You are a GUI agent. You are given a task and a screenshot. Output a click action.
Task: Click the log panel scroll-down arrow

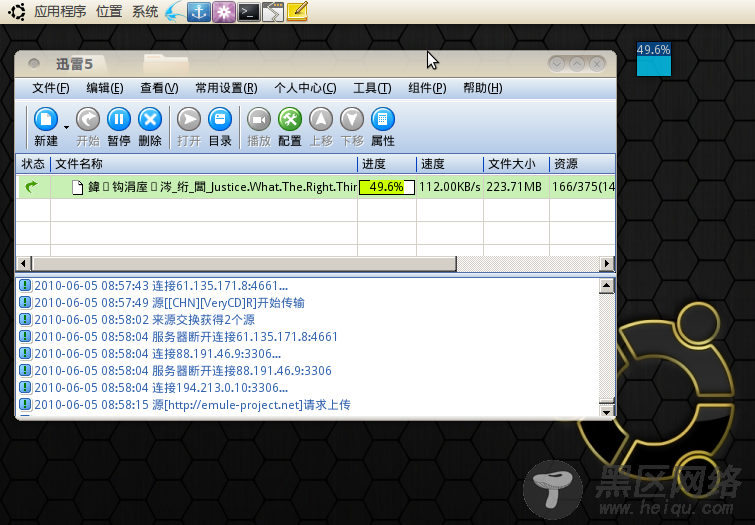tap(607, 411)
